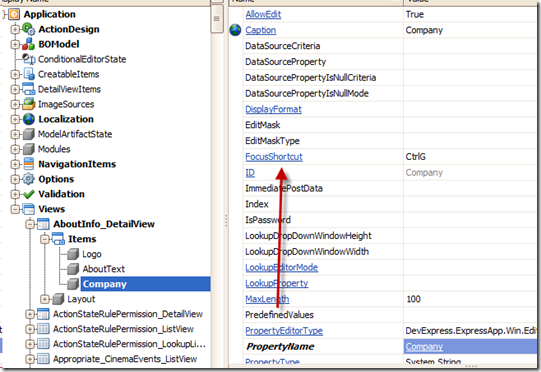The height and width of the screenshot is (372, 541).
Task: Select the ImageSources tree item
Action: point(66,104)
